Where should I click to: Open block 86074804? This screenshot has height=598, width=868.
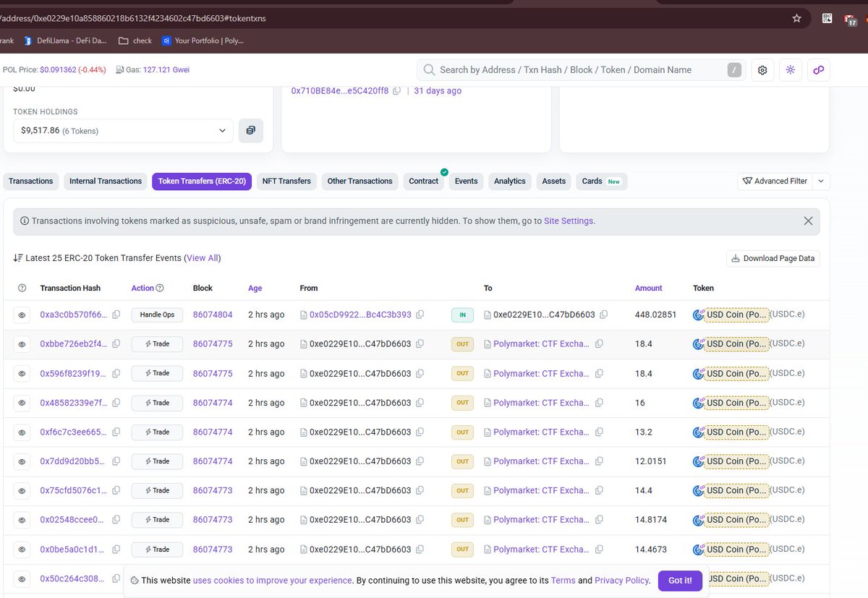213,315
